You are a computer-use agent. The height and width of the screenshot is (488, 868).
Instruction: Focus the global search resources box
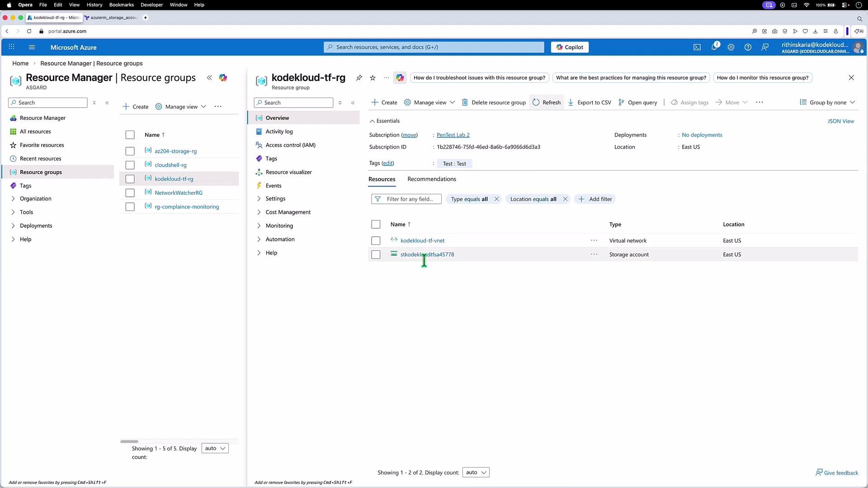[x=434, y=47]
